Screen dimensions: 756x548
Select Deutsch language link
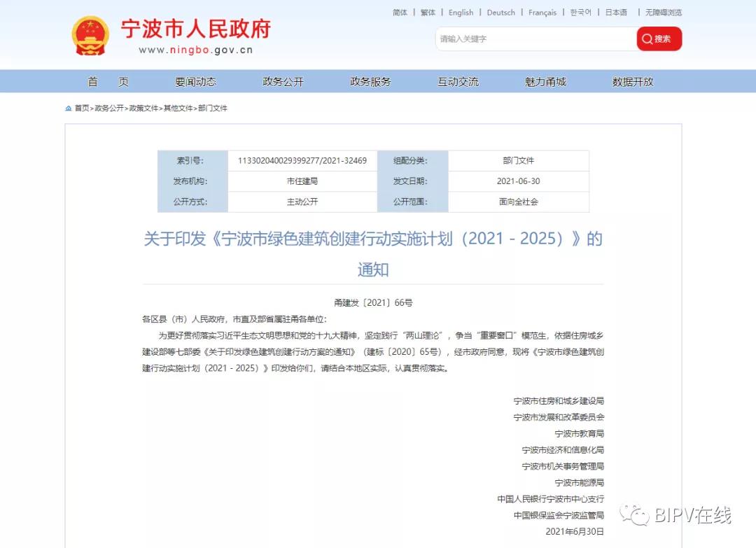(500, 13)
